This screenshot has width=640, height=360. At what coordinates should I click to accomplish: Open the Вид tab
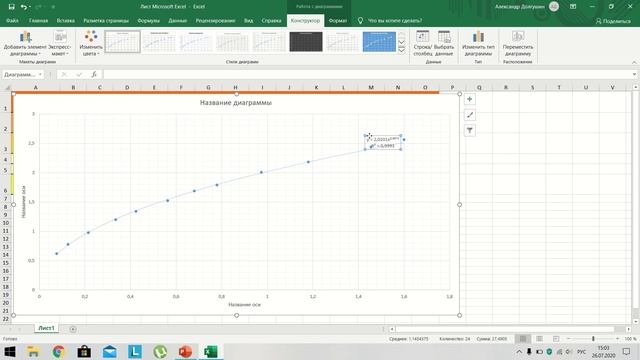point(249,20)
